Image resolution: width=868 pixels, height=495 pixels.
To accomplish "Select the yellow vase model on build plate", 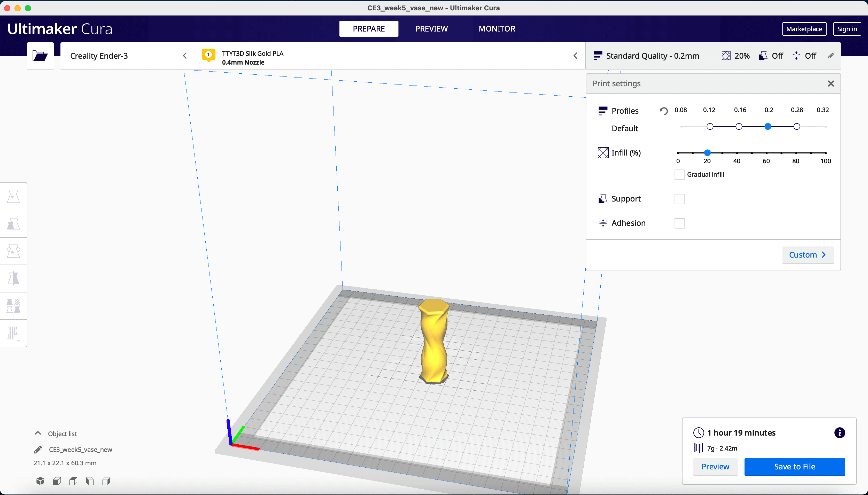I will coord(434,341).
